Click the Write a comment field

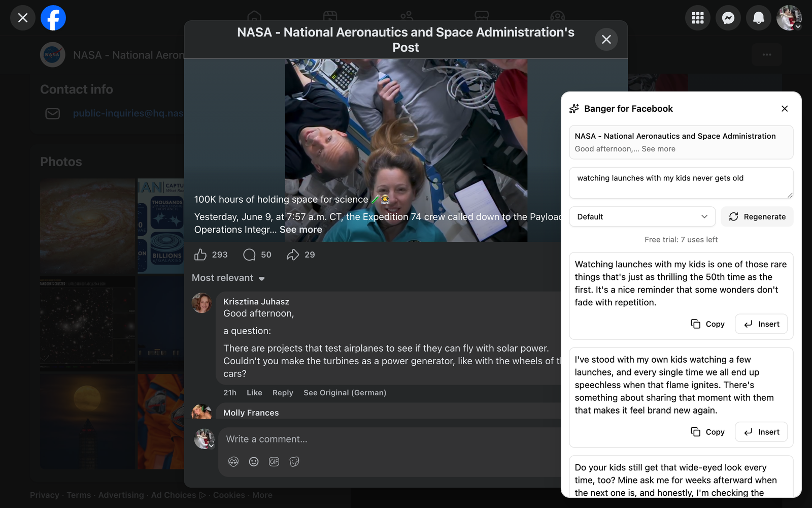(391, 439)
